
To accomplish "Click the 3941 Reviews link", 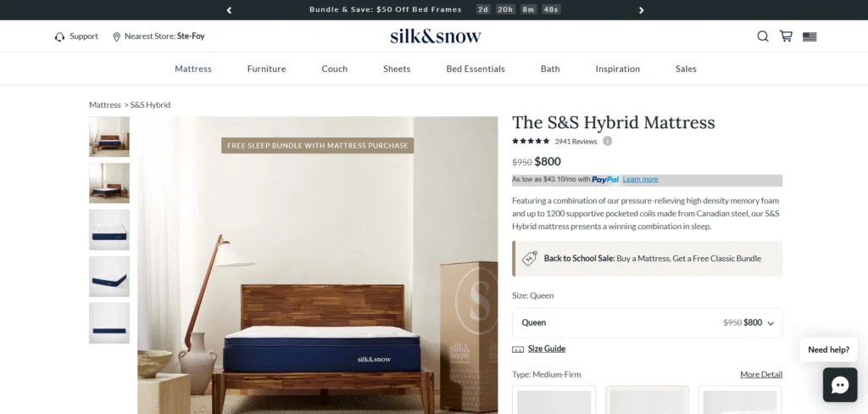I will [x=576, y=142].
